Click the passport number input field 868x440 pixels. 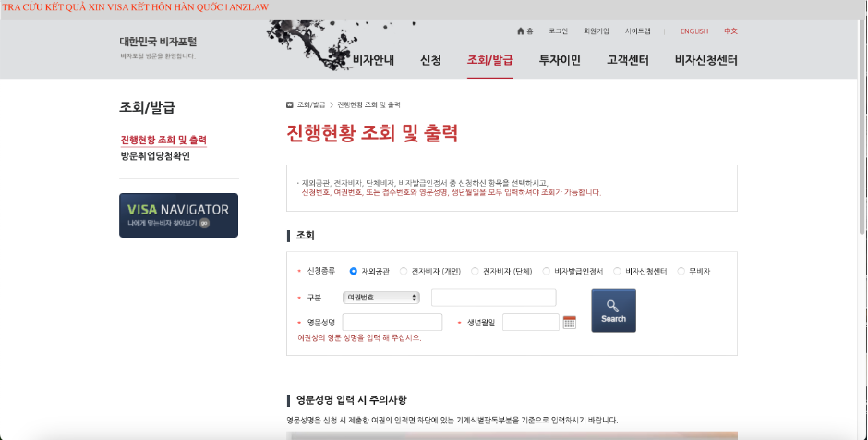[493, 298]
